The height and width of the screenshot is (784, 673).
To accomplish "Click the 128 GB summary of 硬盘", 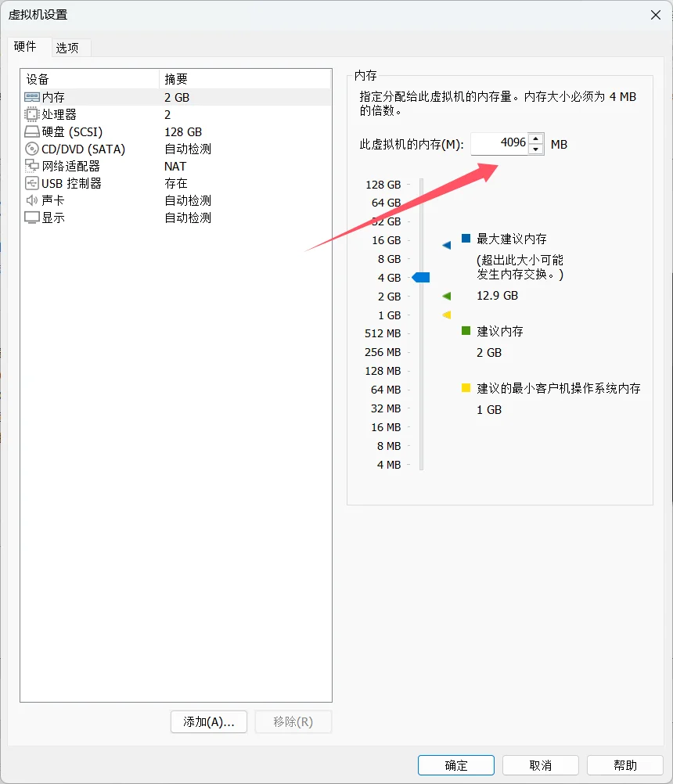I will [x=183, y=132].
